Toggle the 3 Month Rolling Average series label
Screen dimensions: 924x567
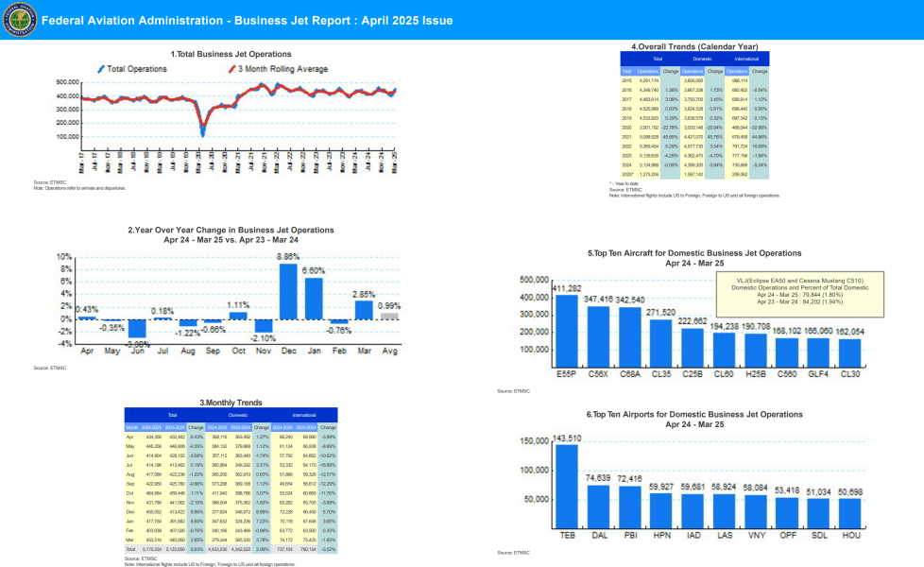(x=274, y=69)
